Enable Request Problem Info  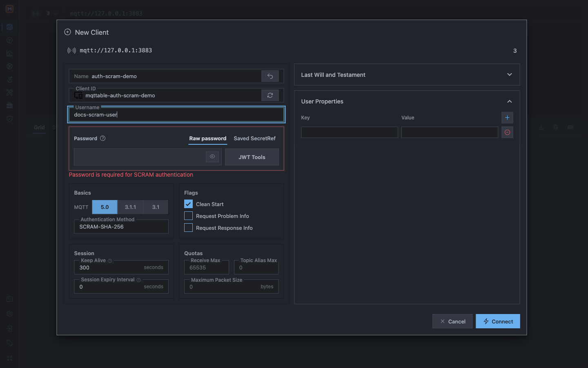(x=188, y=216)
